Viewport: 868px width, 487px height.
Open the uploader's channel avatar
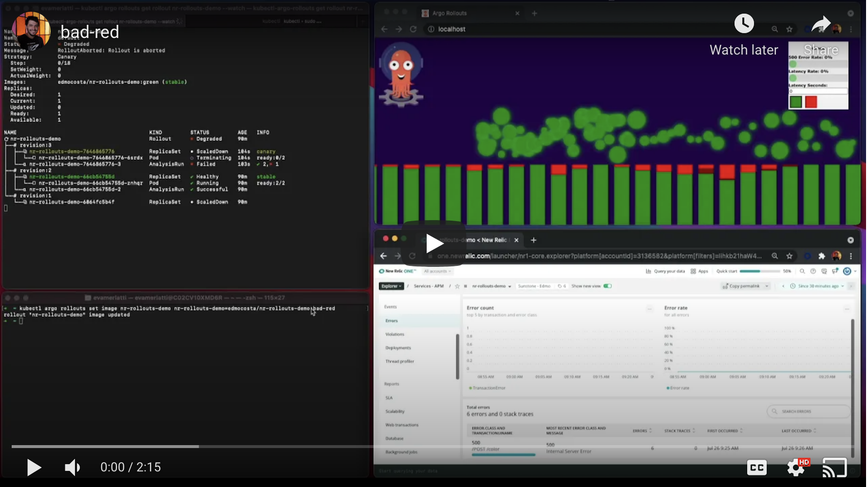pyautogui.click(x=31, y=31)
